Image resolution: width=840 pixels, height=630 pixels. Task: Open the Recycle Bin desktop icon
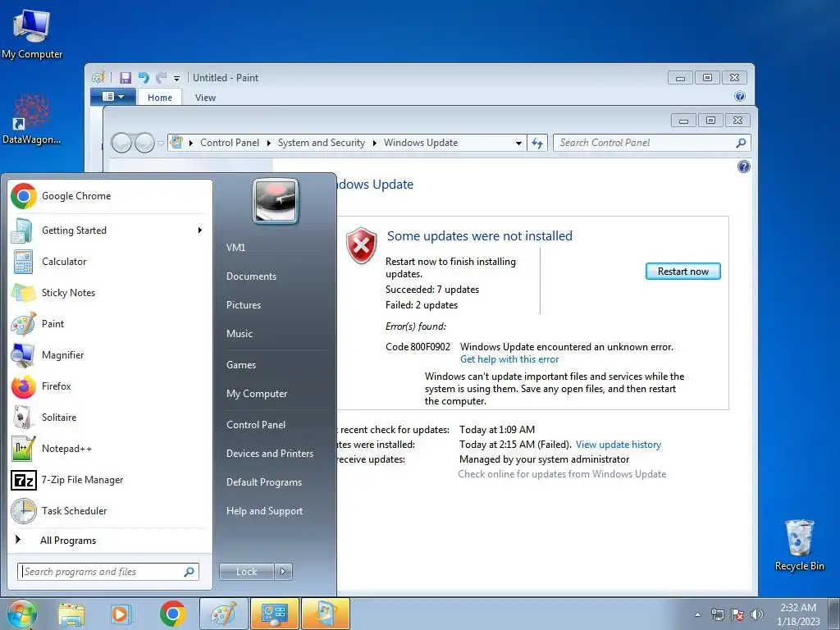tap(799, 545)
